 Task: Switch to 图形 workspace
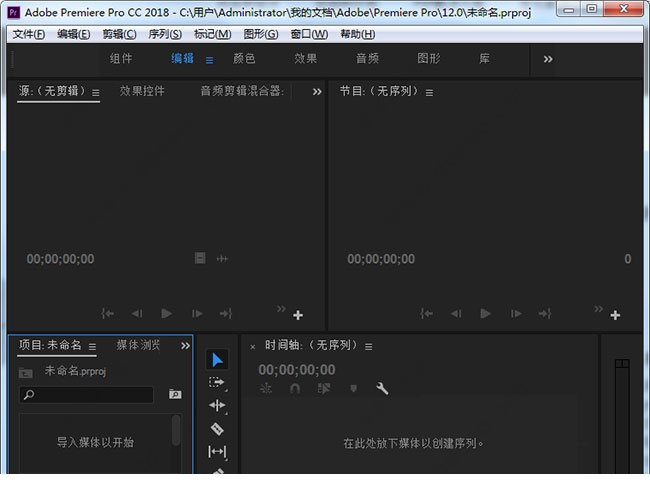[x=429, y=58]
